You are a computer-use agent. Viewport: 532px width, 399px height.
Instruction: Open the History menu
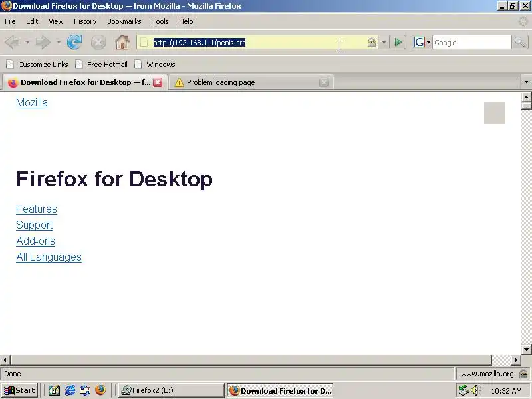tap(85, 21)
